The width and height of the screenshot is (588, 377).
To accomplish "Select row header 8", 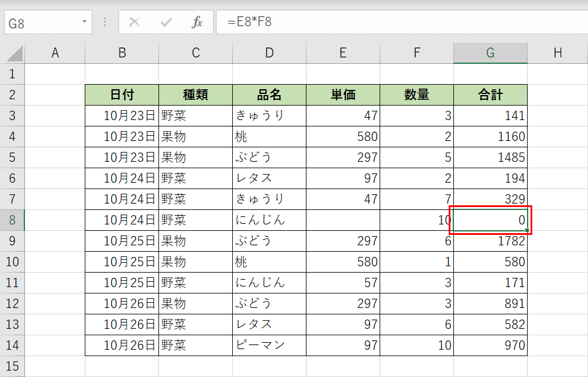I will tap(13, 220).
